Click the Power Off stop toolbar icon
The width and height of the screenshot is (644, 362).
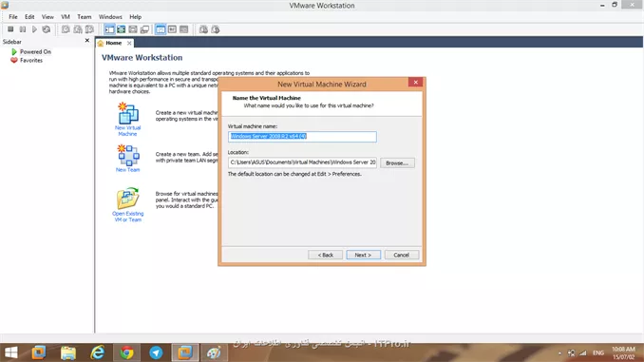10,29
